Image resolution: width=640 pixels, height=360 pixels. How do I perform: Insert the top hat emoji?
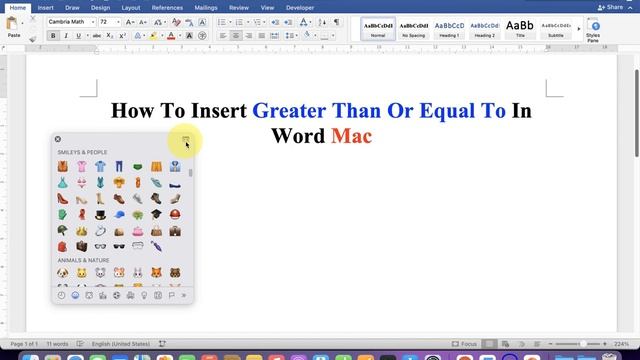click(x=100, y=215)
